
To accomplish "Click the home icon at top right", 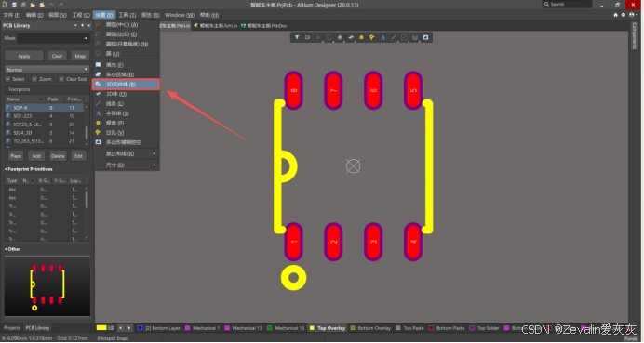I will click(x=615, y=15).
